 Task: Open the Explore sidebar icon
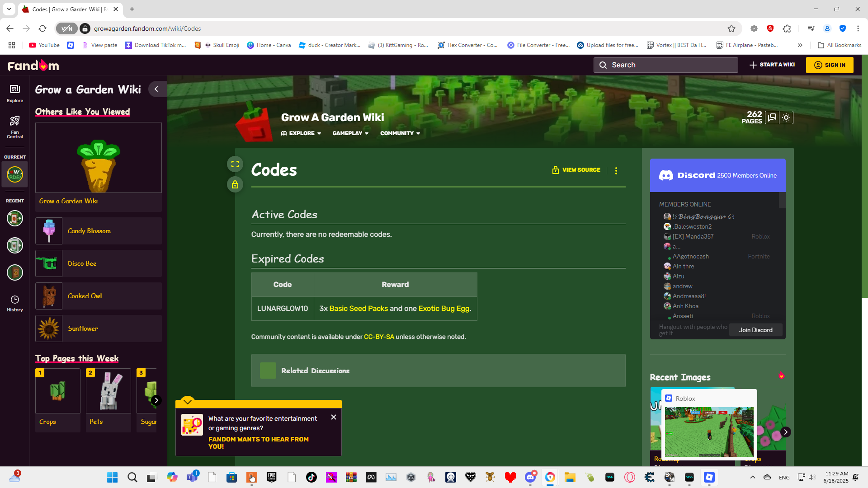click(15, 94)
